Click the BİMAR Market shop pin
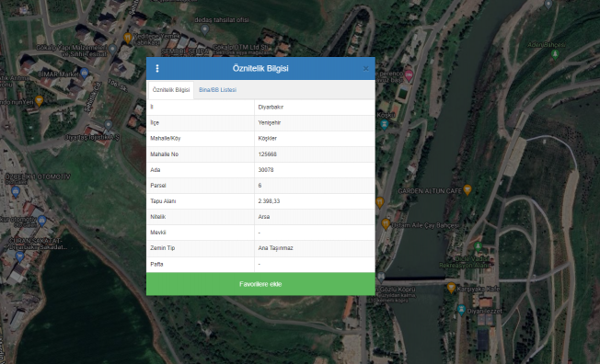The image size is (600, 364). pyautogui.click(x=85, y=73)
